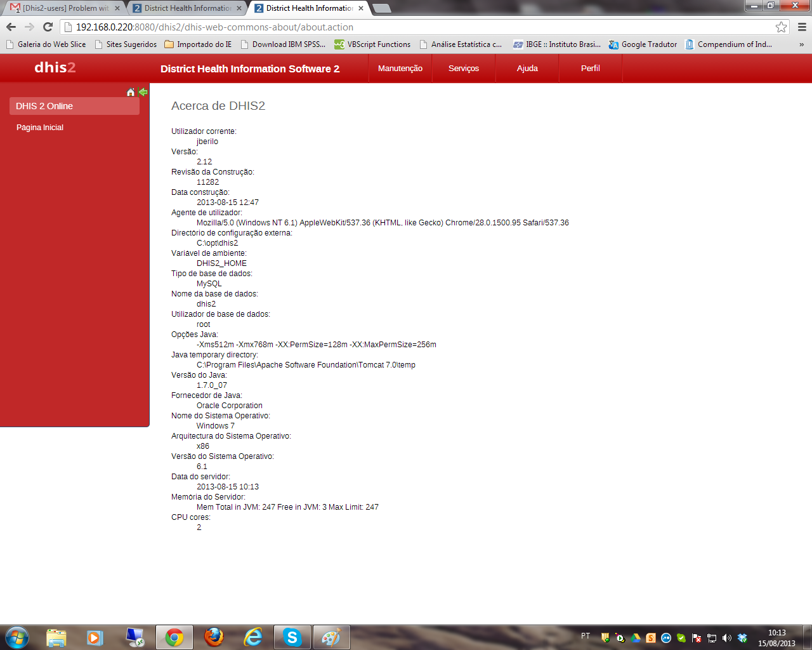Viewport: 812px width, 650px height.
Task: Bookmark this page with the star
Action: coord(781,27)
